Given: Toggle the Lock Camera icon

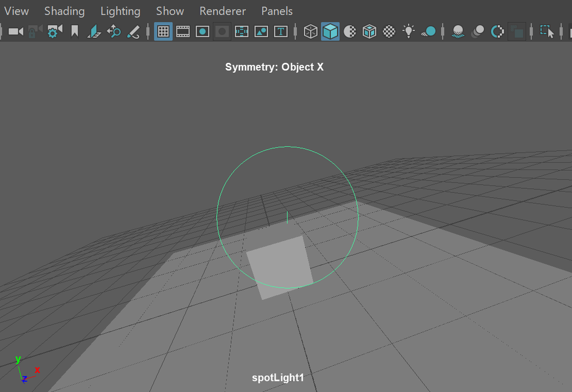Looking at the screenshot, I should tap(35, 32).
